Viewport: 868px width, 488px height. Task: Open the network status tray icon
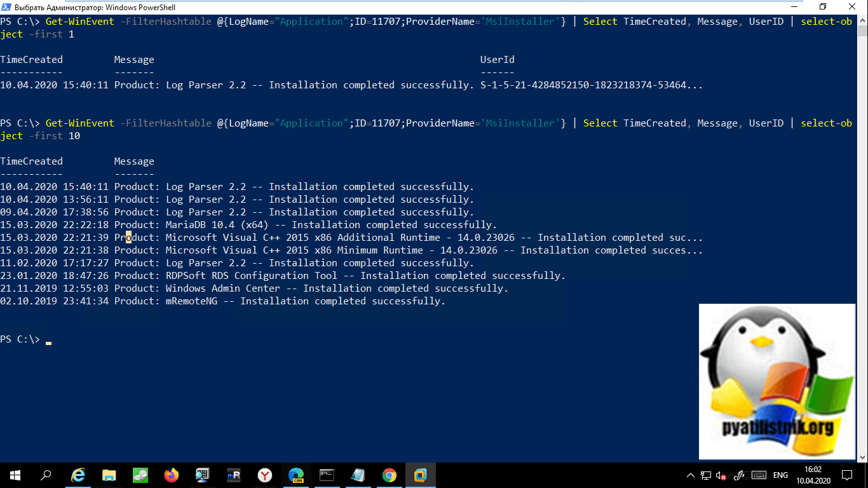tap(706, 475)
